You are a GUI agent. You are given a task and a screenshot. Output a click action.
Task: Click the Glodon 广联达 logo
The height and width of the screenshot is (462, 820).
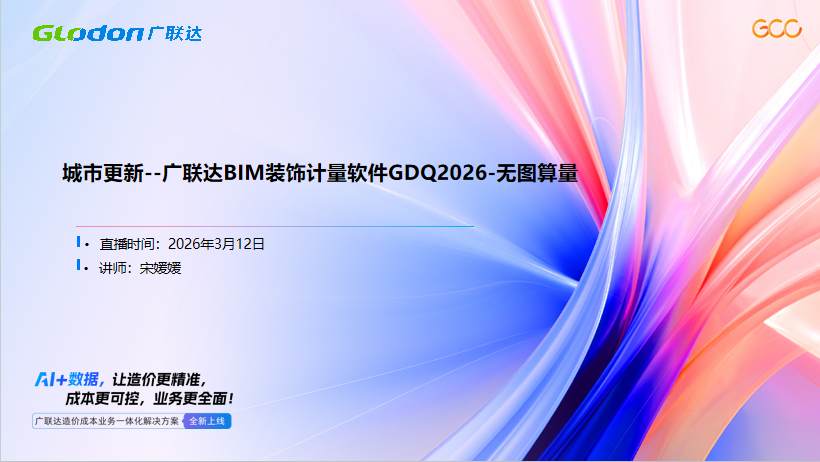point(117,33)
